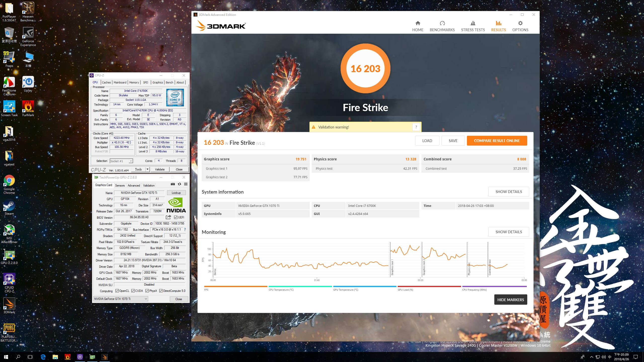Open Uplay desktop icon
This screenshot has height=362, width=644.
[28, 84]
